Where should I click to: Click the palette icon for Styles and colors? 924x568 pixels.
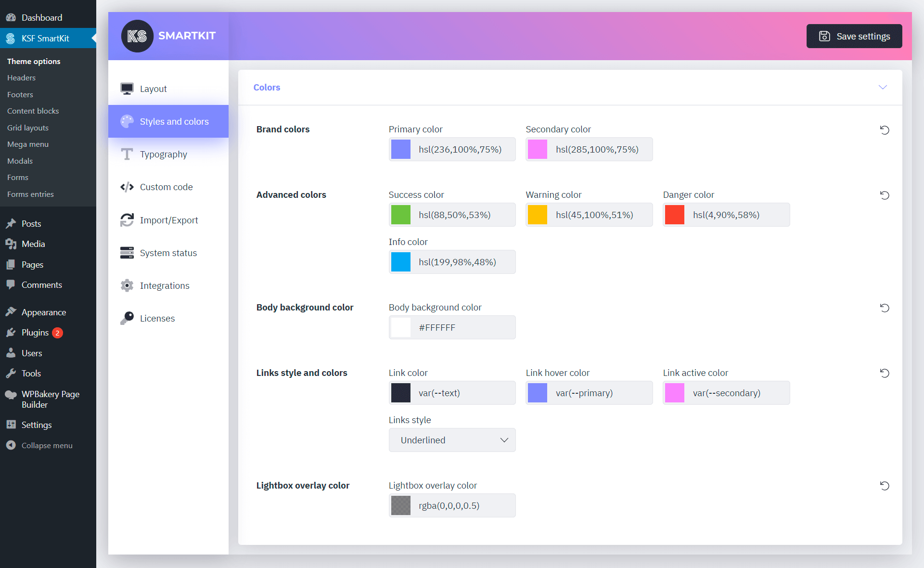tap(127, 121)
